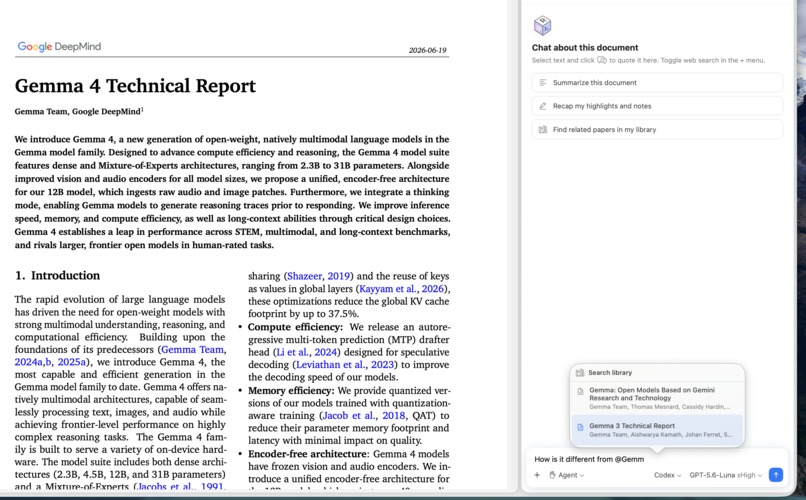Screen dimensions: 806x500
Task: Click the quote bubble icon in the chat hint text
Action: tap(601, 60)
